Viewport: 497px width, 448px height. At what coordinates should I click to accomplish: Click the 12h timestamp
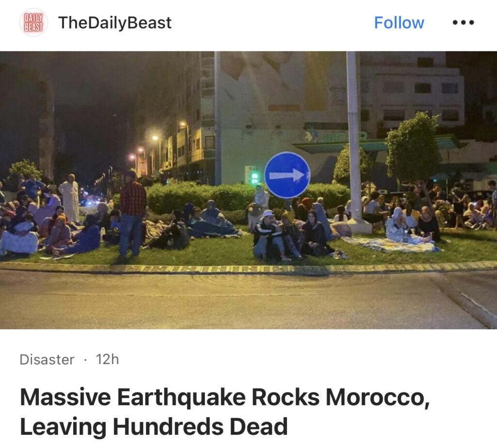tap(107, 359)
